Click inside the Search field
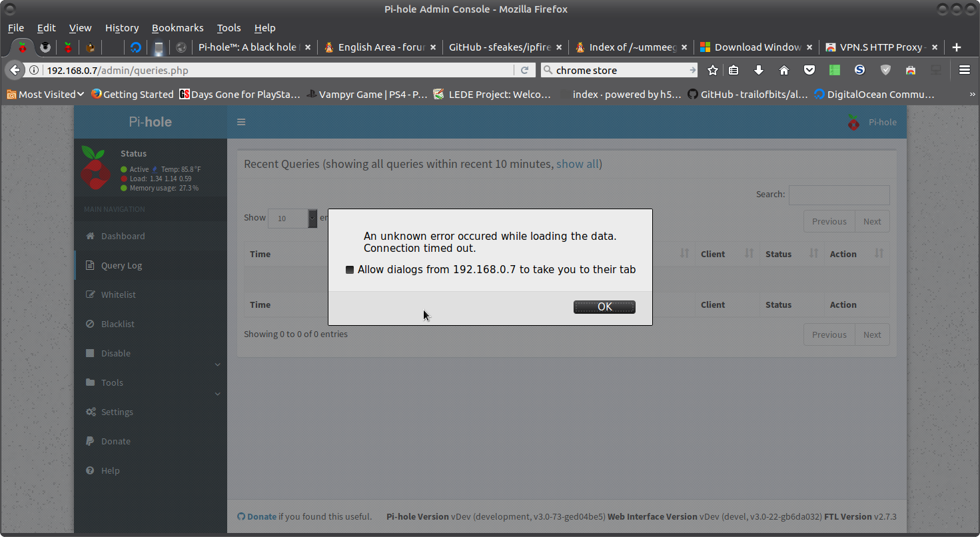Image resolution: width=980 pixels, height=537 pixels. [x=839, y=195]
